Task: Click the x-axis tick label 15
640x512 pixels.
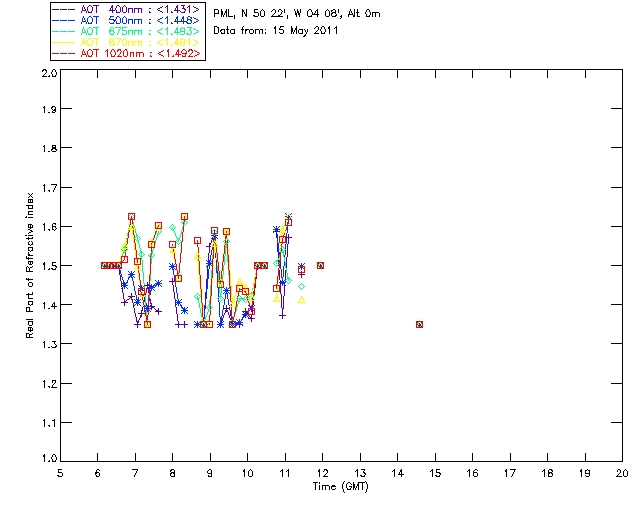Action: point(435,473)
